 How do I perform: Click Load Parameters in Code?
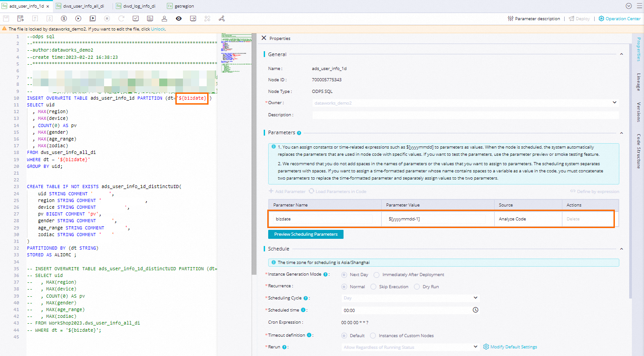click(x=337, y=191)
